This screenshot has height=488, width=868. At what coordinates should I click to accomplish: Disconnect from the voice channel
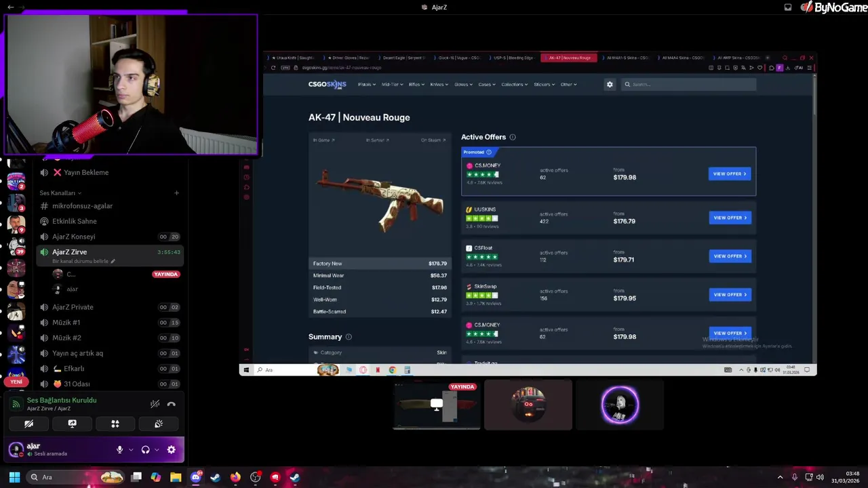(x=171, y=404)
